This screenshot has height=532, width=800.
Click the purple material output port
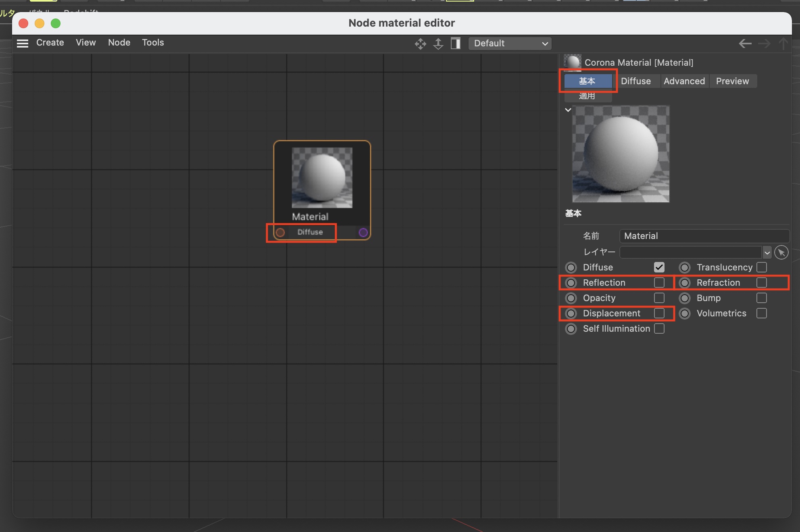363,233
